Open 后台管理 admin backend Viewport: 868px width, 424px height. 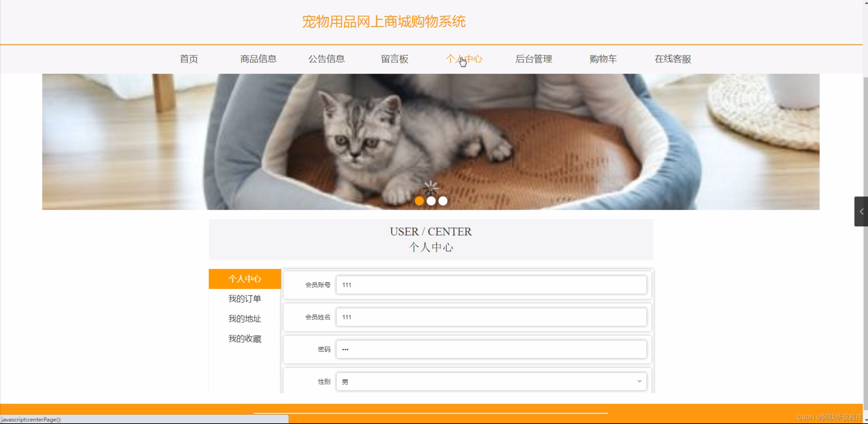click(x=533, y=59)
